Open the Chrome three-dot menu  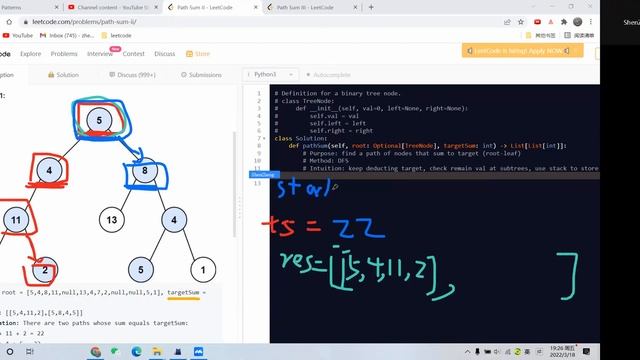pos(591,22)
